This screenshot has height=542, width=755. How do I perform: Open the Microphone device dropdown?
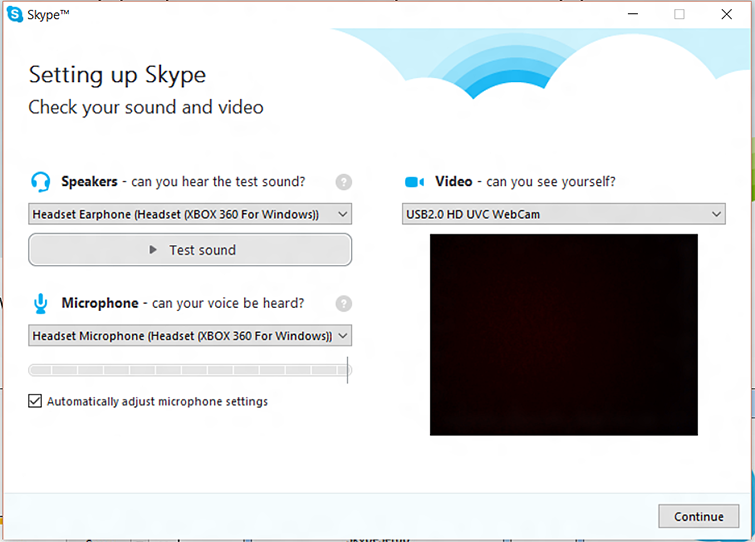click(x=190, y=336)
